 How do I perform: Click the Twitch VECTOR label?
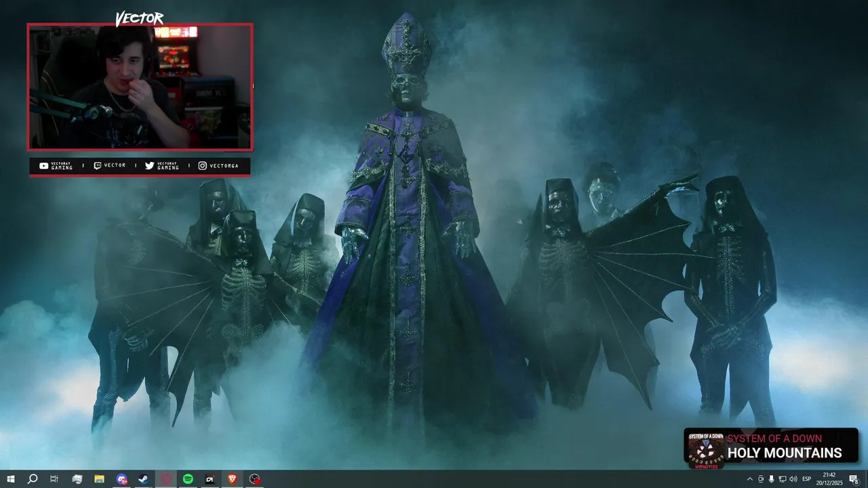[x=109, y=165]
